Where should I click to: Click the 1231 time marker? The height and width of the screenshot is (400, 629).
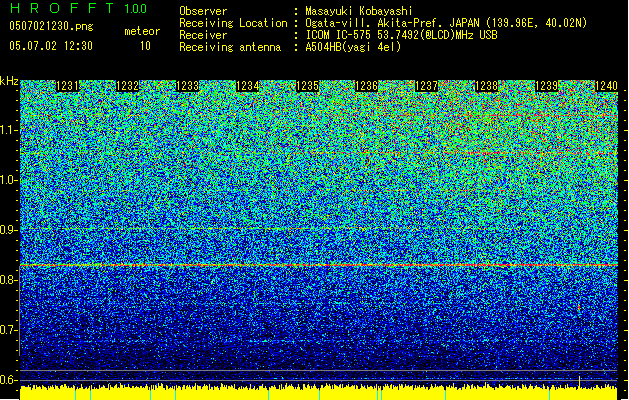67,86
